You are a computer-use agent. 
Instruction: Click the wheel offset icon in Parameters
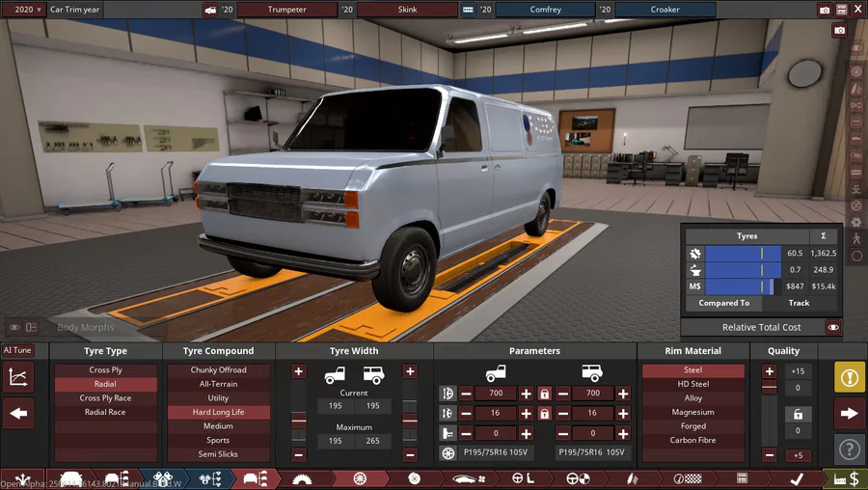tap(448, 433)
